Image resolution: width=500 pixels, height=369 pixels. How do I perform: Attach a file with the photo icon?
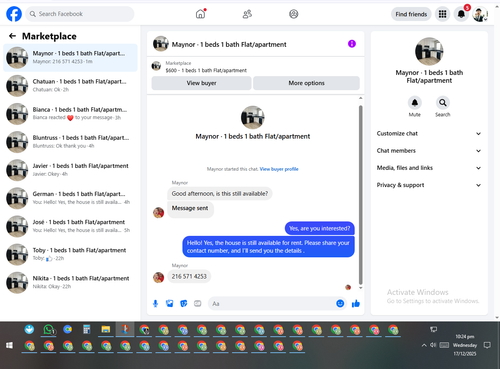170,303
